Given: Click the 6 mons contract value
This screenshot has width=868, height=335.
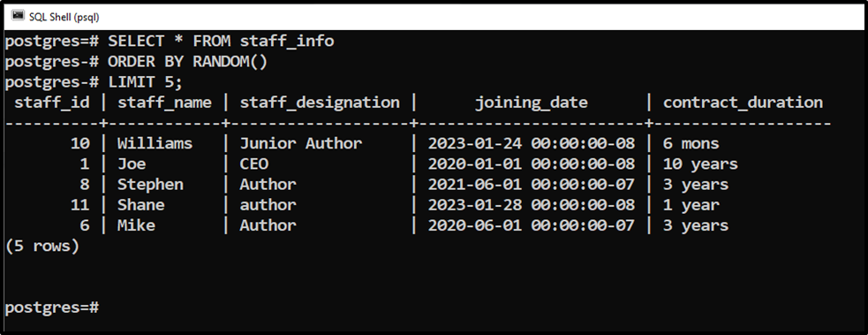Looking at the screenshot, I should [691, 143].
